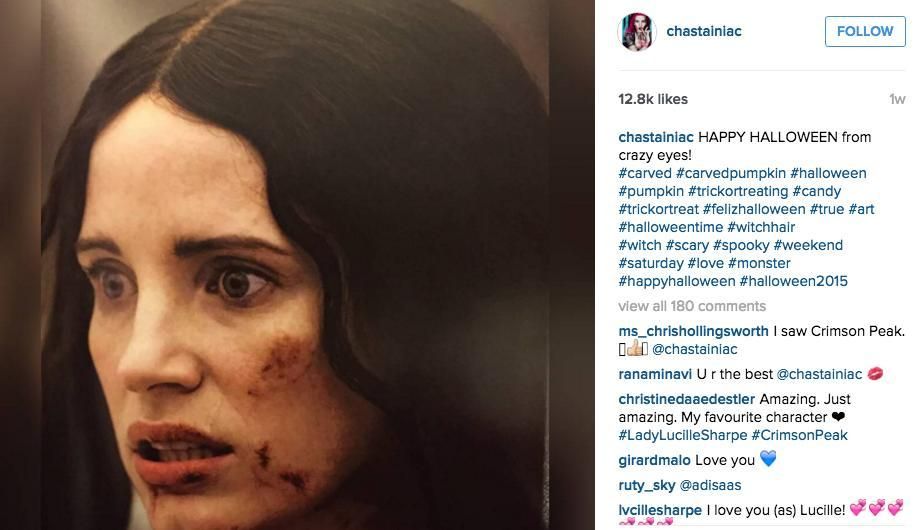Viewport: 914px width, 530px height.
Task: Open the #CrimsonPeak hashtag
Action: 799,435
